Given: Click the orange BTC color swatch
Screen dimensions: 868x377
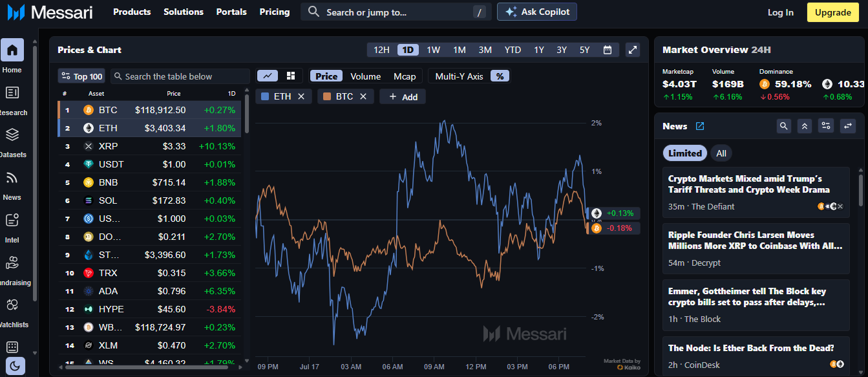Looking at the screenshot, I should [x=326, y=96].
